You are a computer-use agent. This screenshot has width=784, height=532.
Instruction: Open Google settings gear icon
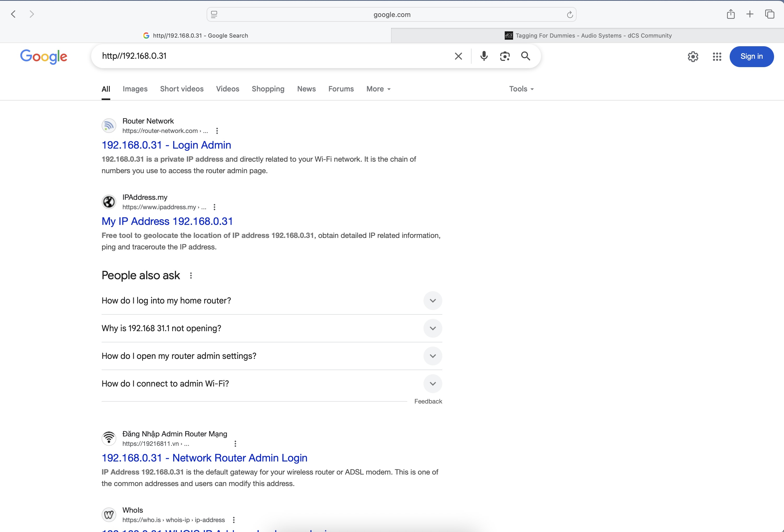(693, 57)
